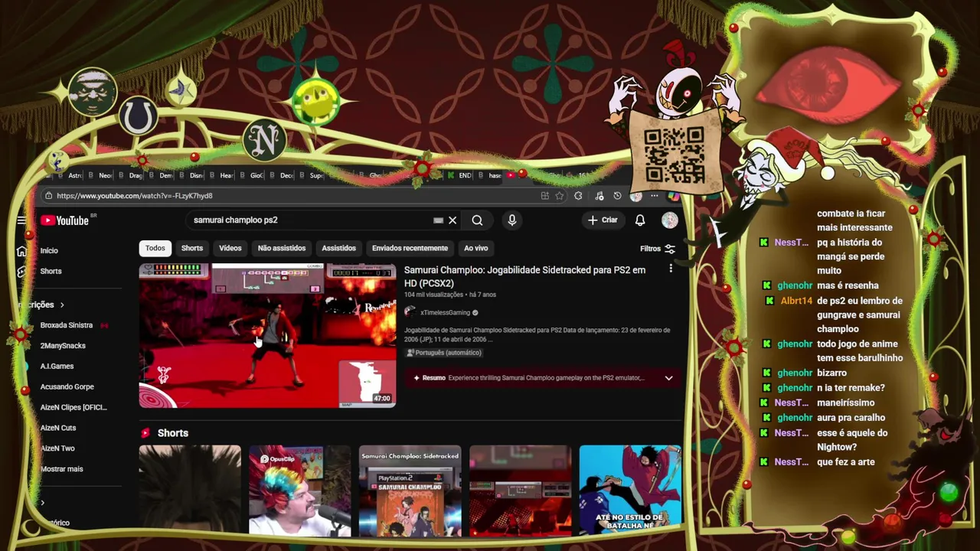Viewport: 980px width, 551px height.
Task: Click the 47:00 duration badge on the thumbnail
Action: [x=382, y=399]
